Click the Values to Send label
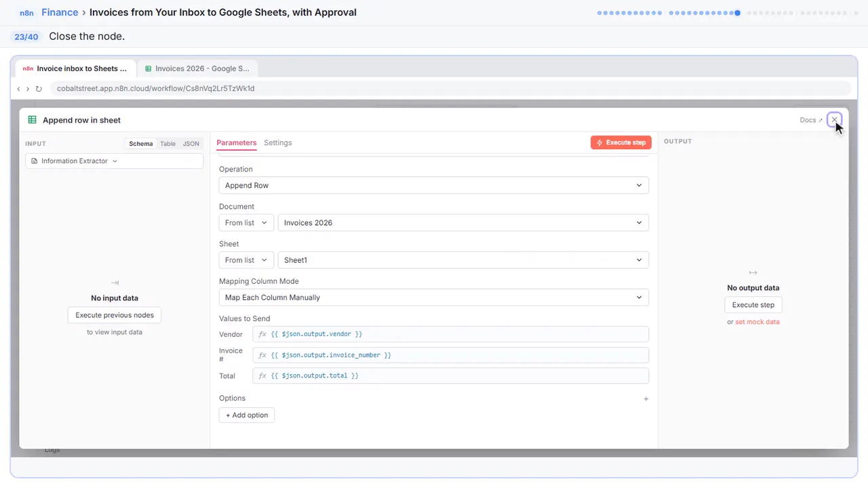The image size is (868, 488). point(245,319)
